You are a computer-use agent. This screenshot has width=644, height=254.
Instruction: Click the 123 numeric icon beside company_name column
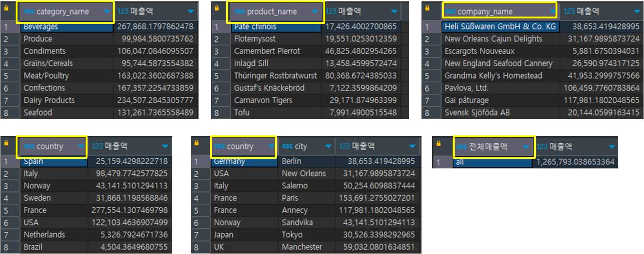click(569, 12)
